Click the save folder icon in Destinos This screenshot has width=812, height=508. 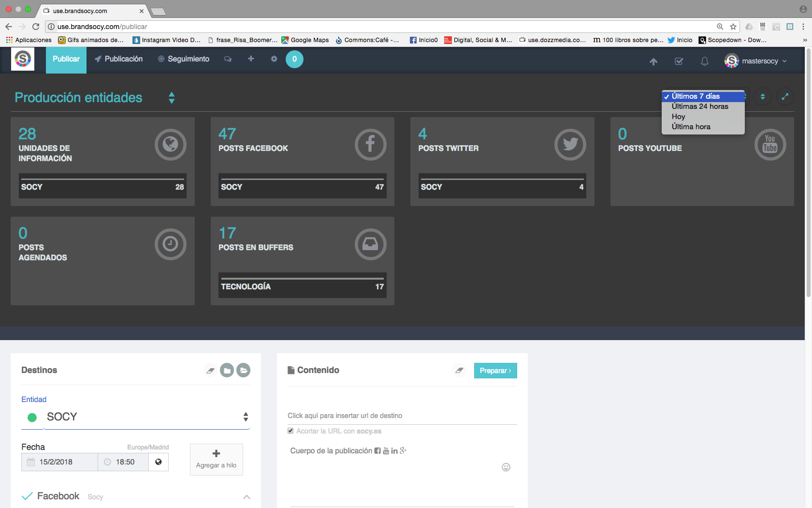[227, 370]
